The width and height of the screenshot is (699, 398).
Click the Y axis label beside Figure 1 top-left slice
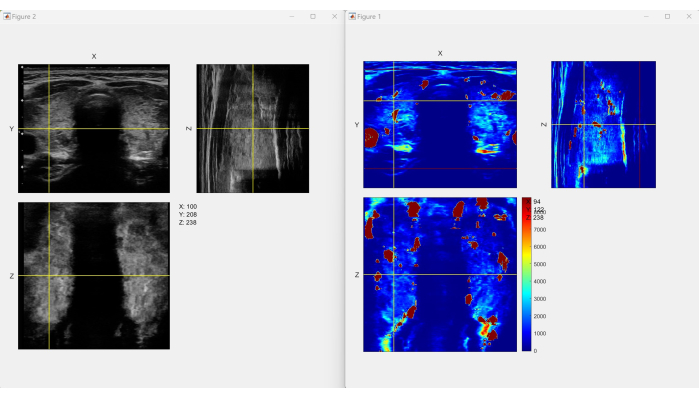click(x=357, y=125)
